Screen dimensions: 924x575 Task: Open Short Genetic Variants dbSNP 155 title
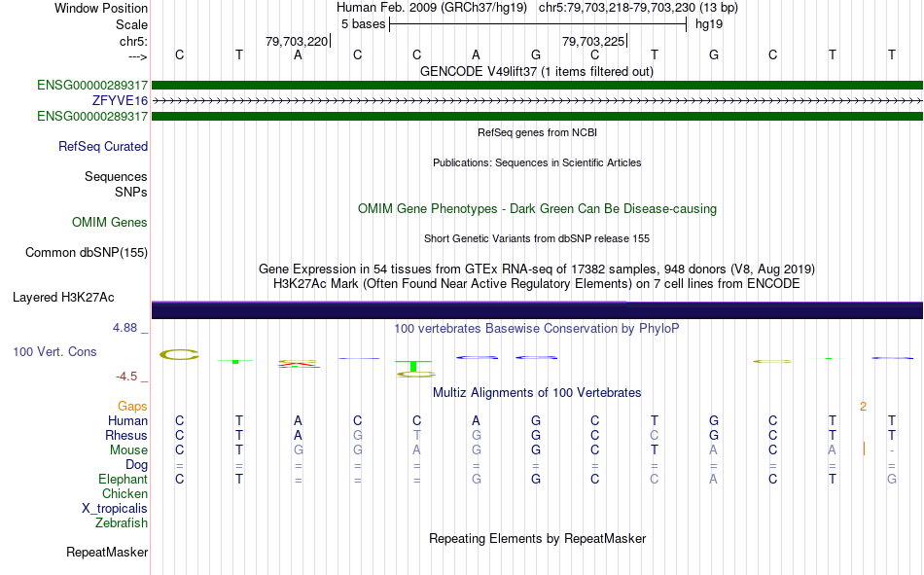[x=537, y=238]
